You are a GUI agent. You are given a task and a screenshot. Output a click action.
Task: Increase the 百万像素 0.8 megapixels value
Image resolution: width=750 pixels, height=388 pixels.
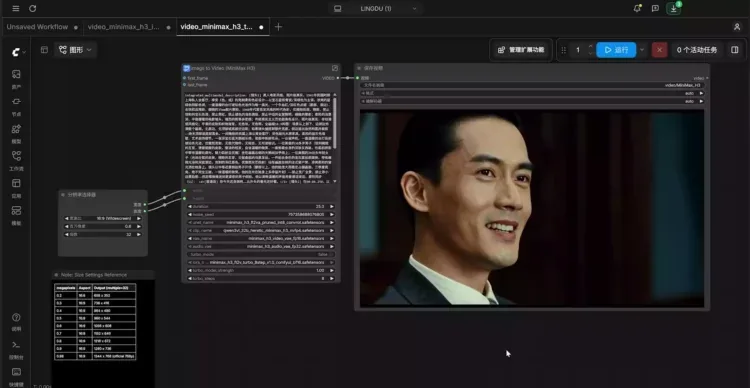tap(139, 226)
